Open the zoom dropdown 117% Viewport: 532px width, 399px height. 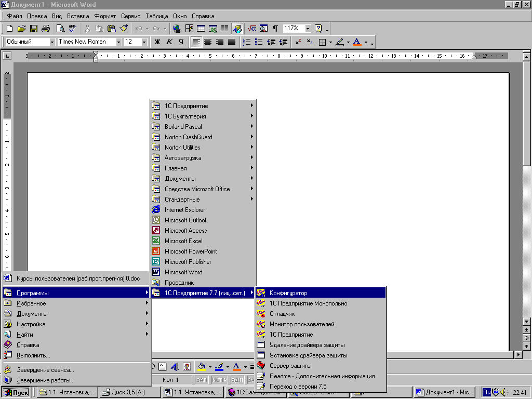click(308, 29)
